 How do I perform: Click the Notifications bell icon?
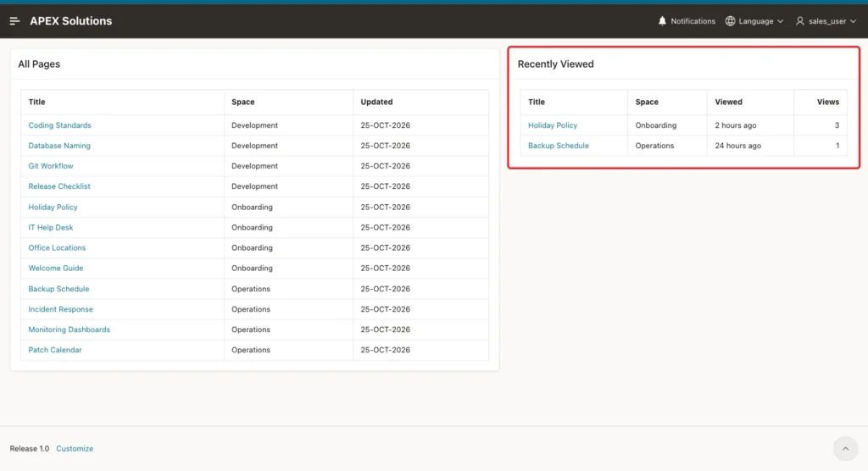662,21
